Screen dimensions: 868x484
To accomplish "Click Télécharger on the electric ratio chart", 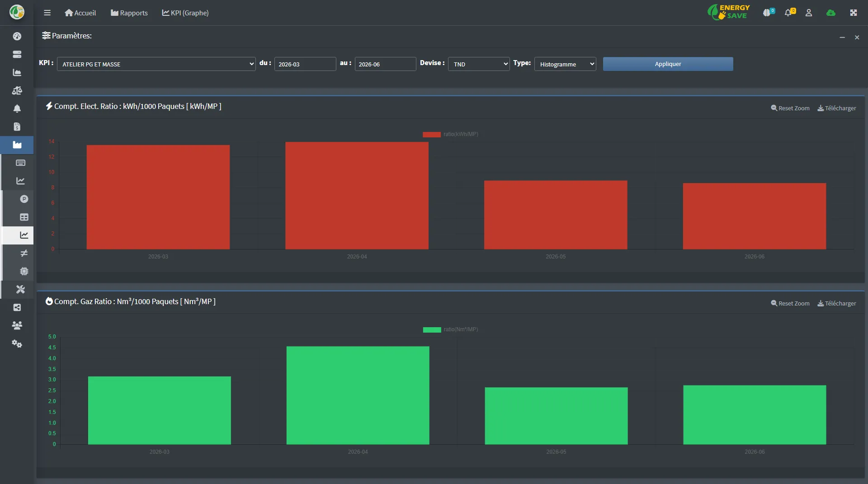I will (x=836, y=108).
